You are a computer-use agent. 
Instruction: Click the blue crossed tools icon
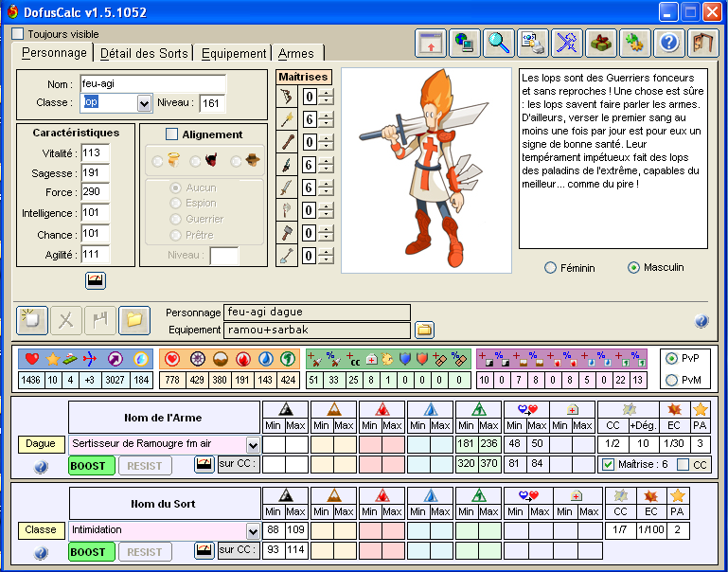[567, 44]
